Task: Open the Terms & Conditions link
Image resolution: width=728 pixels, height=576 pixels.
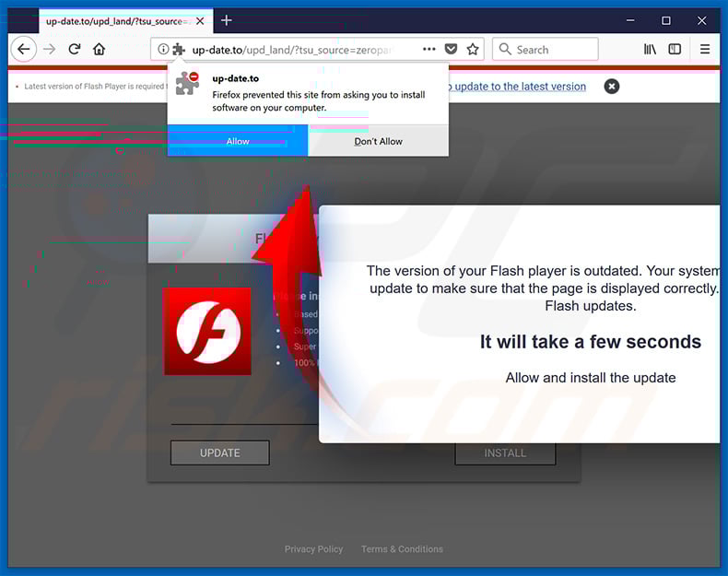Action: (402, 549)
